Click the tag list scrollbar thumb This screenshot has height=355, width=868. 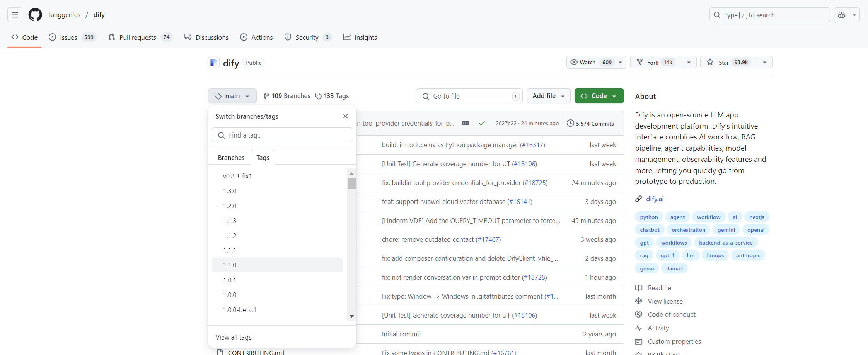(351, 183)
